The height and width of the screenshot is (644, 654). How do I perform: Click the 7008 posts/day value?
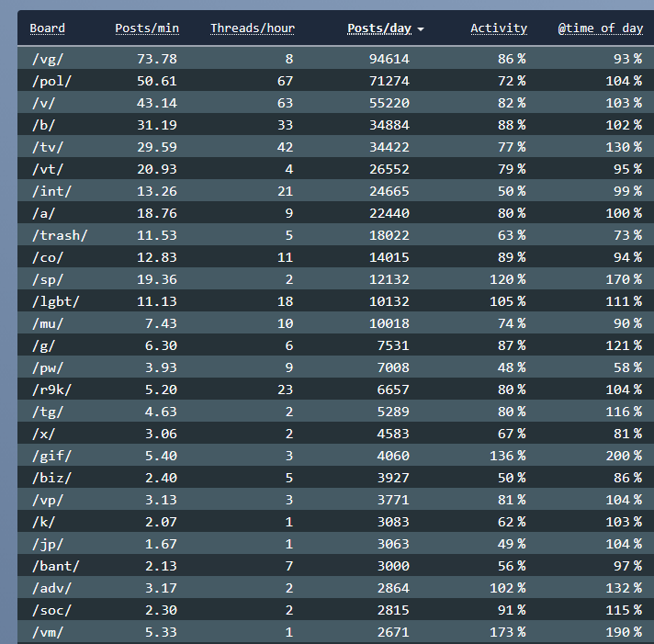(393, 367)
